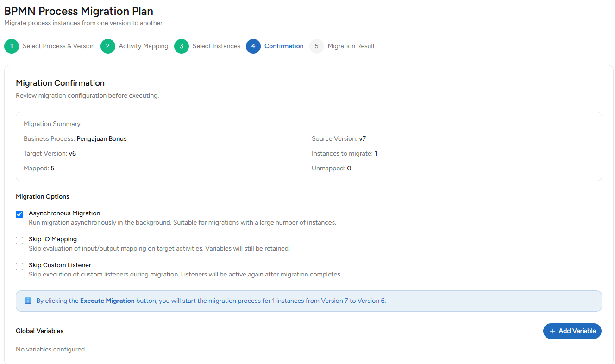This screenshot has height=364, width=615.
Task: Click the Mapped count 5
Action: pyautogui.click(x=53, y=168)
